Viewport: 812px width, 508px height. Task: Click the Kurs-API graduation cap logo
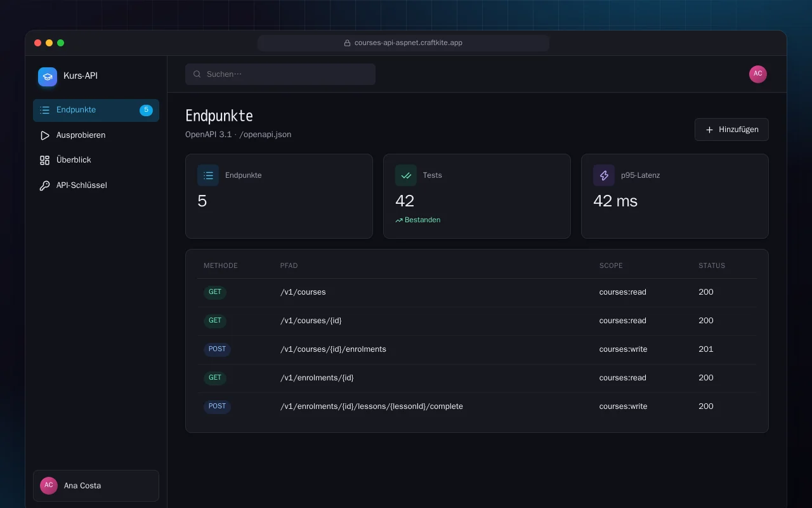(x=48, y=77)
